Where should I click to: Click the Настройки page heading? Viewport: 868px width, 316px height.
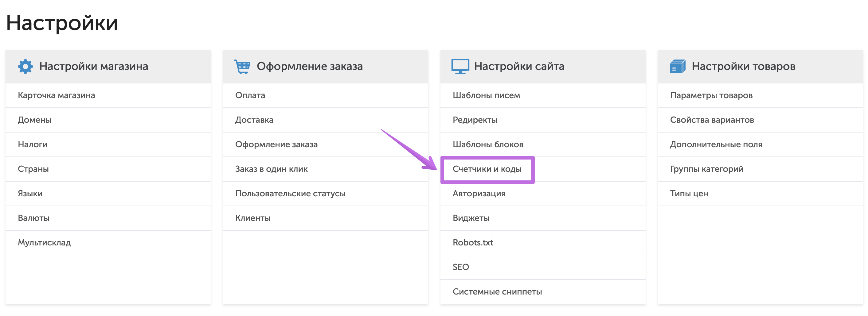click(x=62, y=23)
